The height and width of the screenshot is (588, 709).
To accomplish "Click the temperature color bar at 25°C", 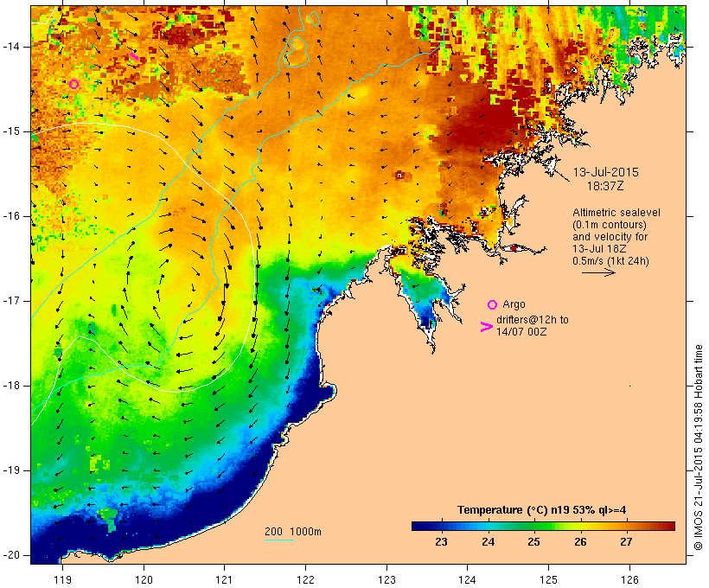I will coord(534,526).
